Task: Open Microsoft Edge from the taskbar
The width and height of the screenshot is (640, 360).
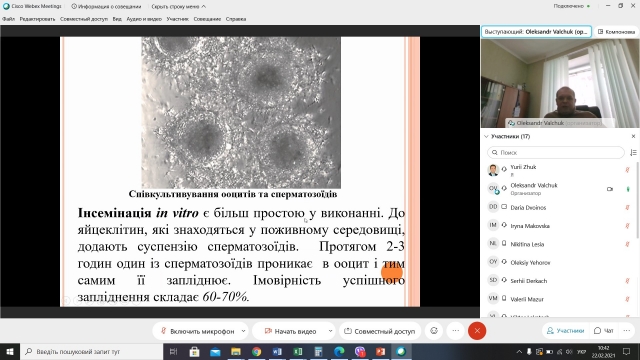Action: click(x=339, y=351)
